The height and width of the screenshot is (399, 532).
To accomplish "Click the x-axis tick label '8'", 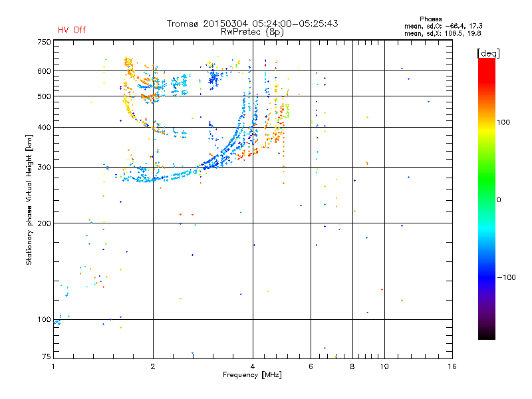I will point(352,366).
